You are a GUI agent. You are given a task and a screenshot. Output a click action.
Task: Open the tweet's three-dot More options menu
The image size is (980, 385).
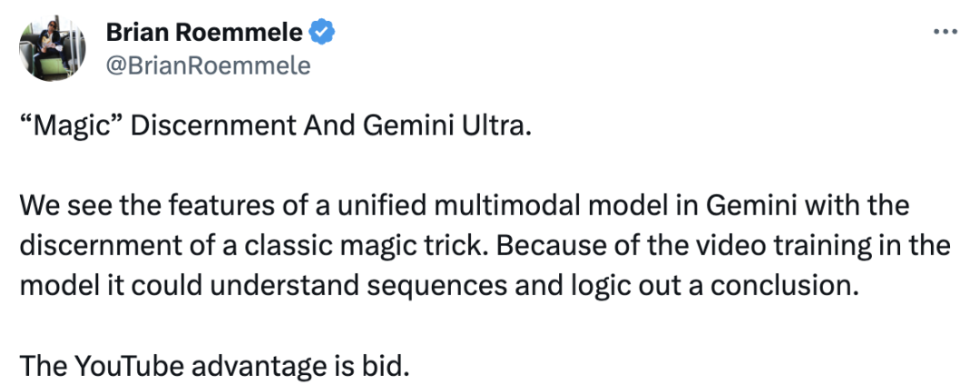(945, 32)
